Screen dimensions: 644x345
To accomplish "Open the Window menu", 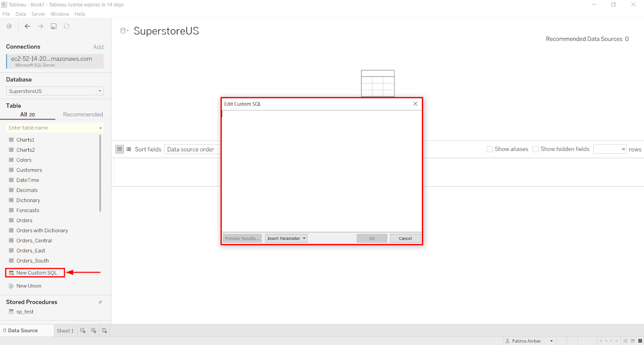I will (x=60, y=14).
